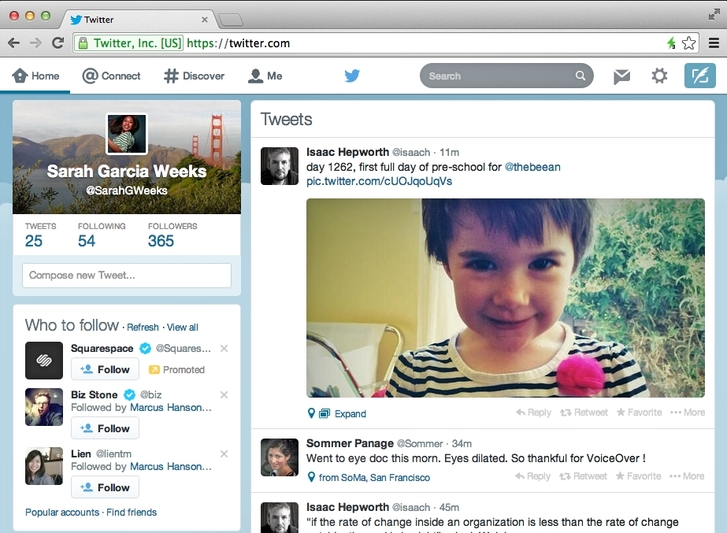
Task: Open More options on the photo tweet
Action: [687, 413]
